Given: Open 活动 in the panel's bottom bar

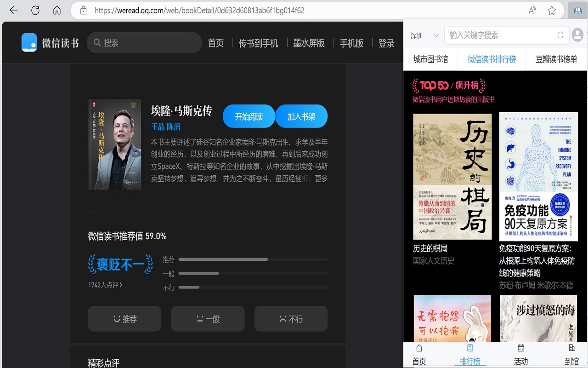Looking at the screenshot, I should click(x=521, y=355).
